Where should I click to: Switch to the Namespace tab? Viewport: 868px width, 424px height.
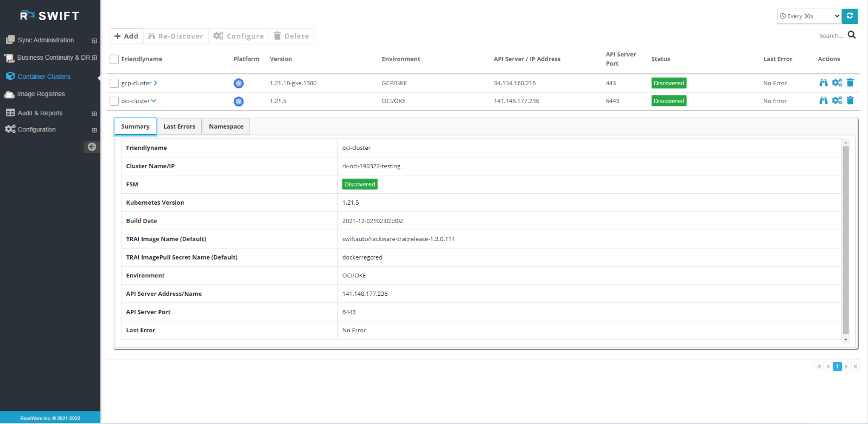pyautogui.click(x=226, y=126)
